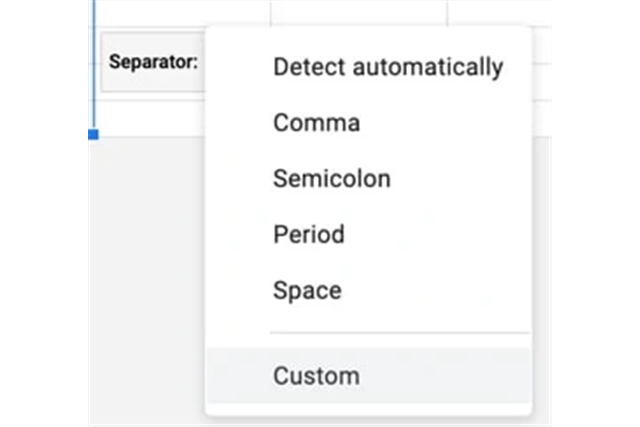The height and width of the screenshot is (427, 640).
Task: Click the Separator box left of its label
Action: click(x=105, y=62)
